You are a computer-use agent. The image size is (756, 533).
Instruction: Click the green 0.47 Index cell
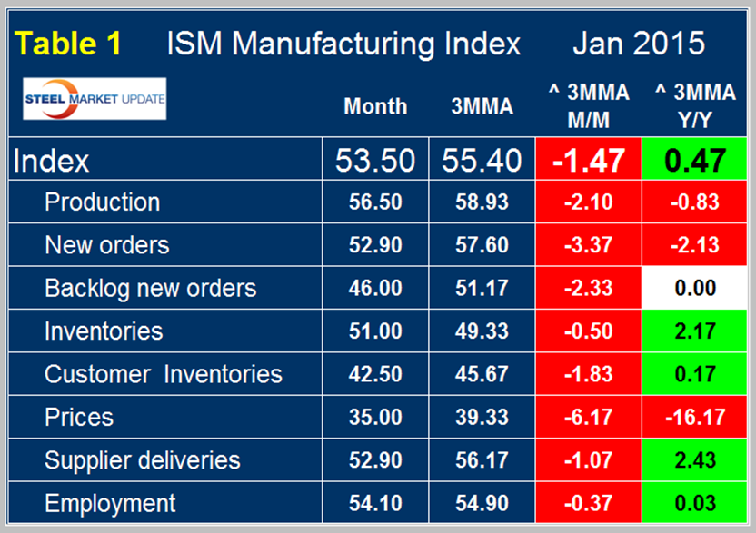(693, 161)
